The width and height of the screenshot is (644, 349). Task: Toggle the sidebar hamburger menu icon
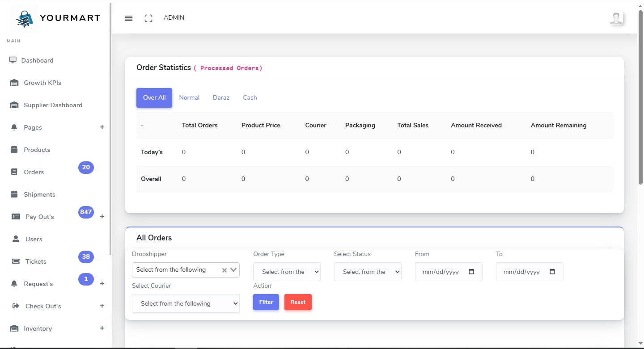[129, 18]
